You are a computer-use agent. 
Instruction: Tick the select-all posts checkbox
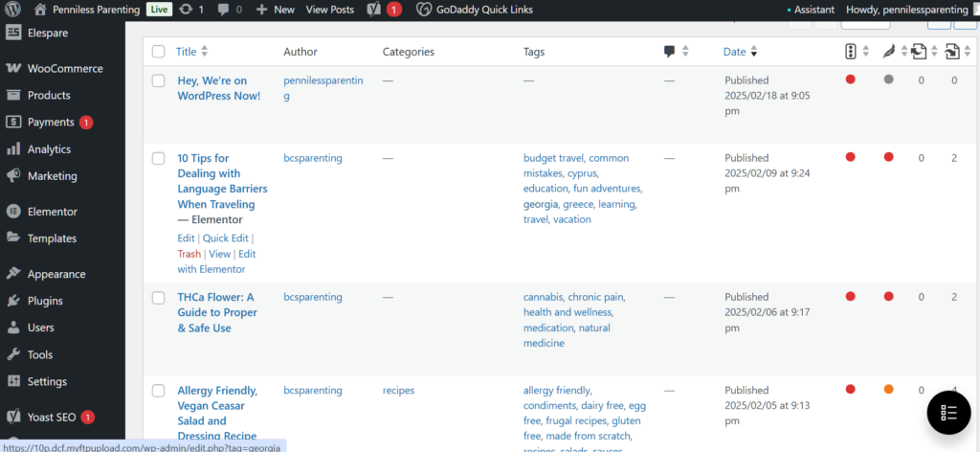[159, 52]
